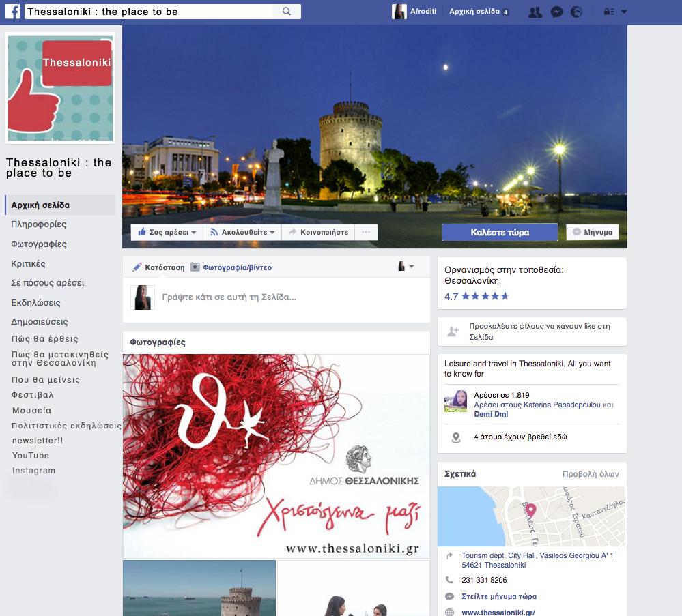Click the Αρέσει σε 1.819 likes count
Screen dimensions: 682x616
(x=502, y=395)
